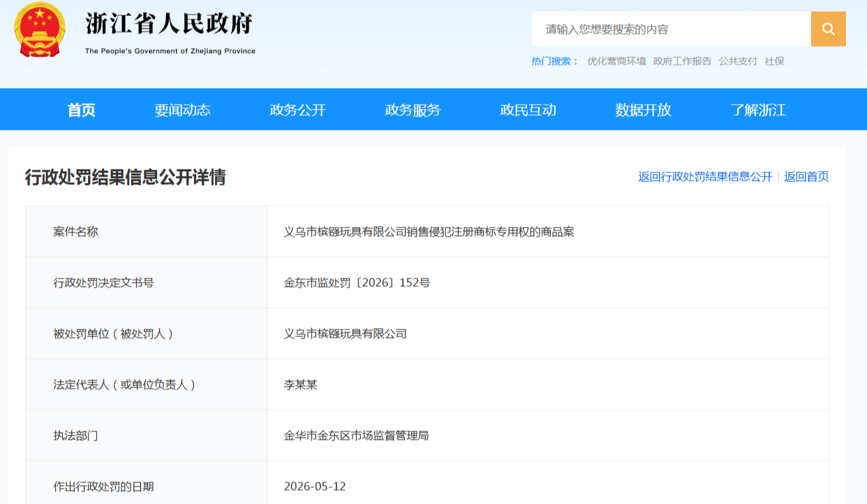Open the 要闻动态 navigation tab
The width and height of the screenshot is (867, 504).
coord(183,110)
